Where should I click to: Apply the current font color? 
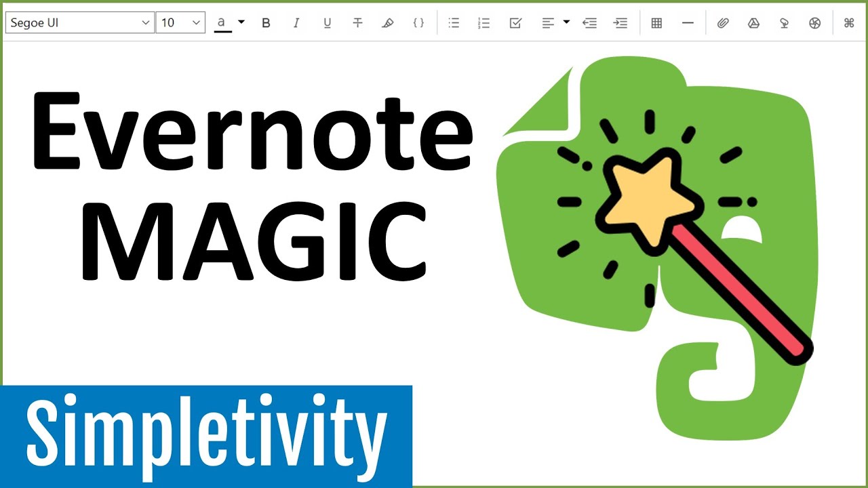(x=222, y=23)
